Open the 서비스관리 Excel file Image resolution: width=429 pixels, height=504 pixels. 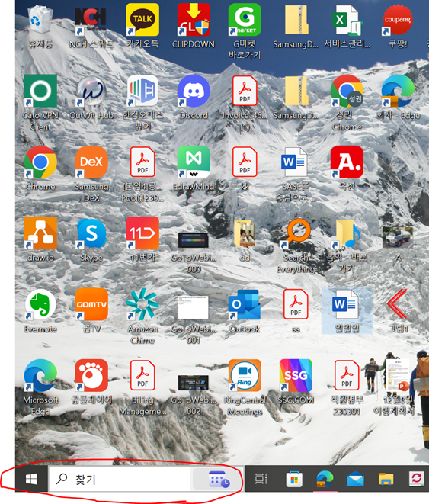point(347,20)
